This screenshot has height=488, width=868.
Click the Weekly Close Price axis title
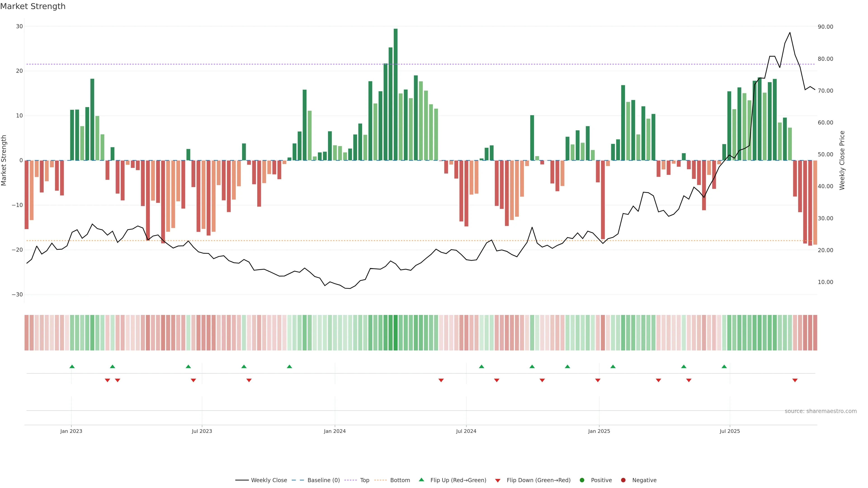click(842, 160)
